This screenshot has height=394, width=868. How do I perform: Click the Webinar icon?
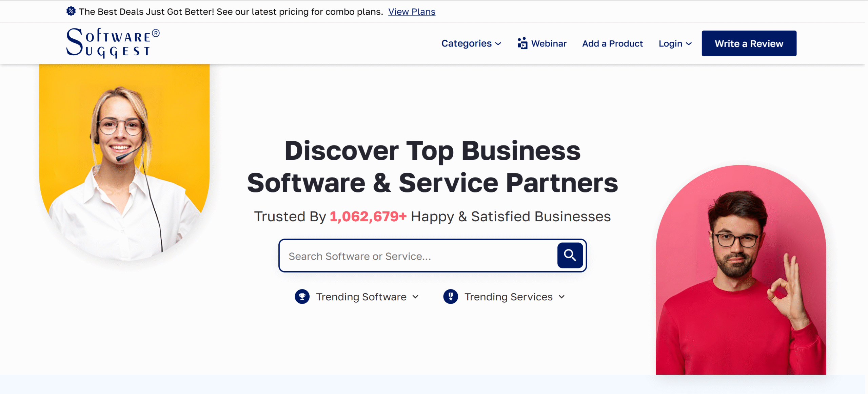[x=522, y=43]
